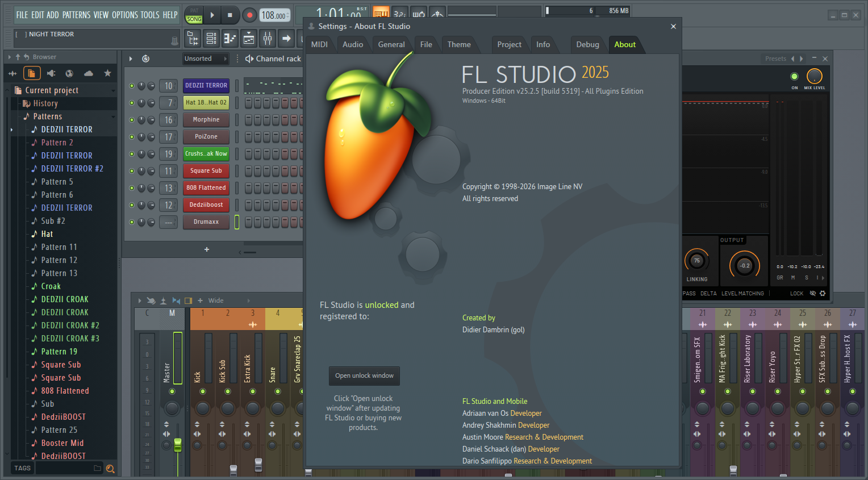
Task: Open the Piano roll toolbar icon
Action: 230,39
